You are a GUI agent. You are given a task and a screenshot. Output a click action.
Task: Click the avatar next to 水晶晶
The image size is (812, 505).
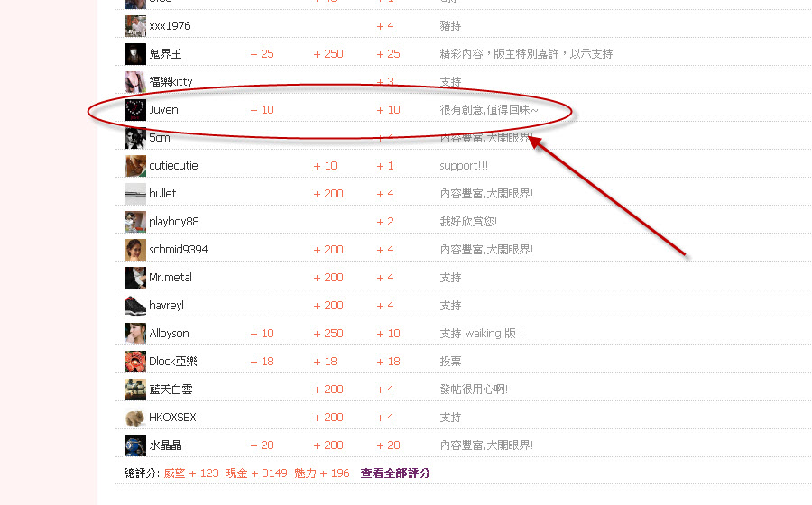pyautogui.click(x=134, y=445)
